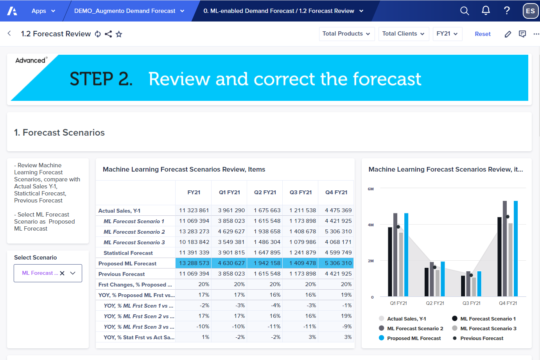This screenshot has width=540, height=360.
Task: Go back using the left arrow icon
Action: [x=9, y=33]
